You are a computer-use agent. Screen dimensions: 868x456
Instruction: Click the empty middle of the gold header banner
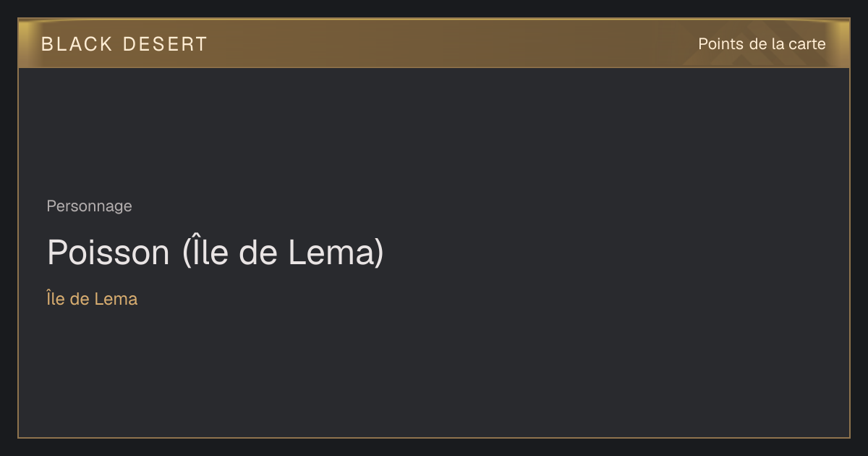pos(448,43)
